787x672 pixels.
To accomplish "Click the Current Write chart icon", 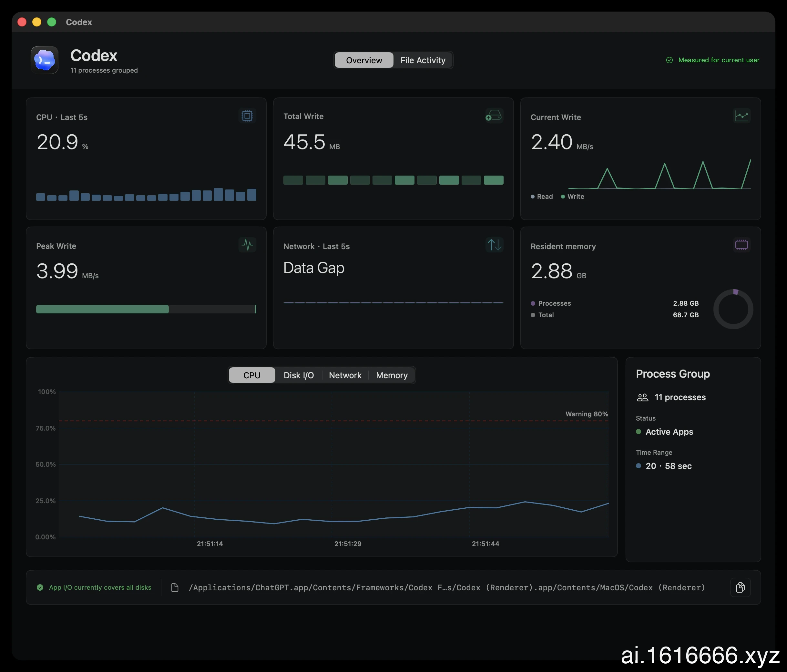I will pyautogui.click(x=741, y=116).
